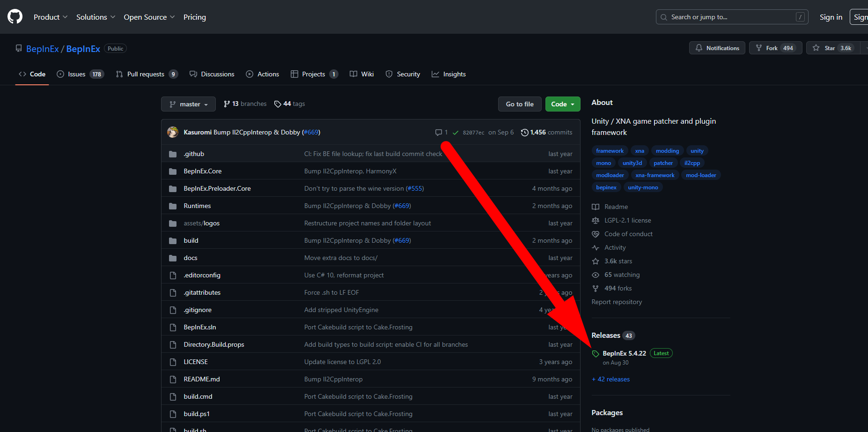The width and height of the screenshot is (868, 432).
Task: Click the BepInEx.Core folder icon
Action: click(x=173, y=171)
